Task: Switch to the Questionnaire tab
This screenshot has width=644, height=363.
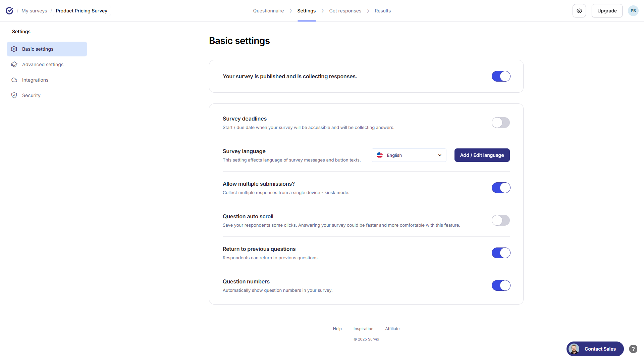Action: (x=268, y=11)
